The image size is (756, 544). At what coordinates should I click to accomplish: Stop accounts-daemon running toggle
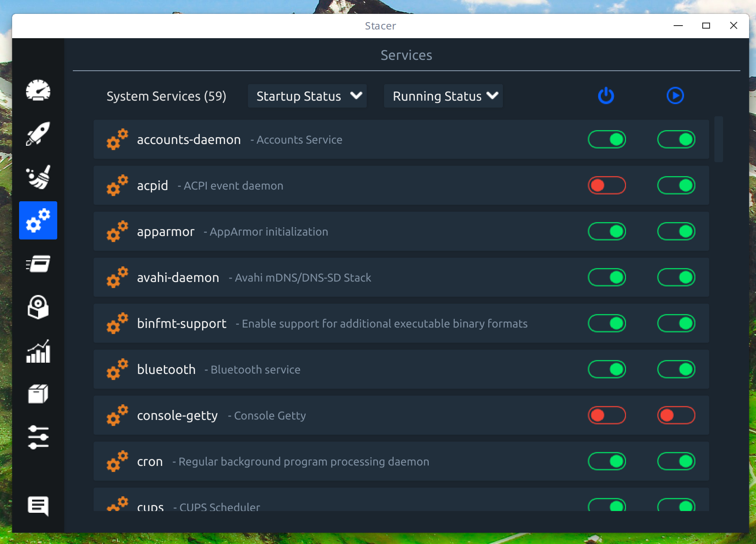676,139
